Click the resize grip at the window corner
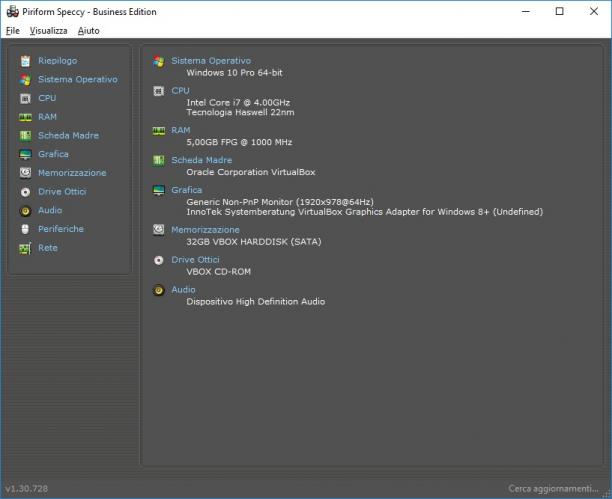 pyautogui.click(x=606, y=494)
